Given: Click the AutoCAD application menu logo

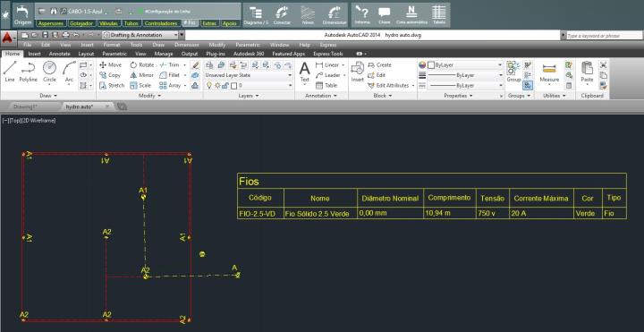Looking at the screenshot, I should (7, 38).
